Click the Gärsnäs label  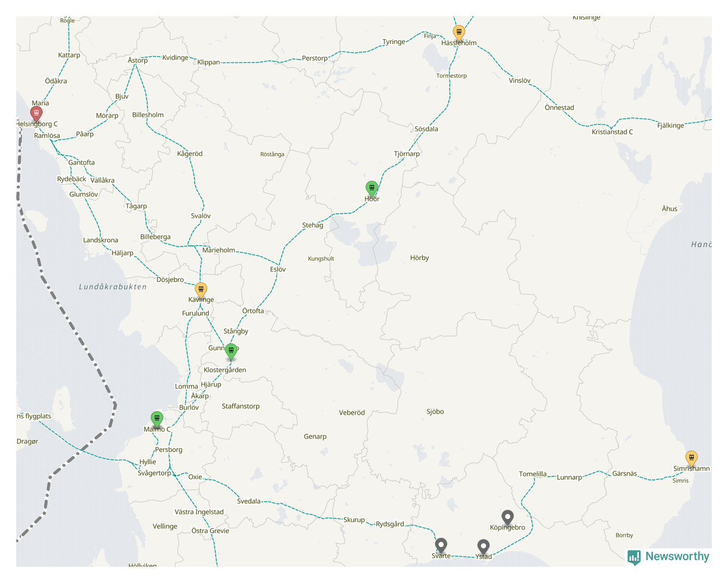pyautogui.click(x=625, y=474)
